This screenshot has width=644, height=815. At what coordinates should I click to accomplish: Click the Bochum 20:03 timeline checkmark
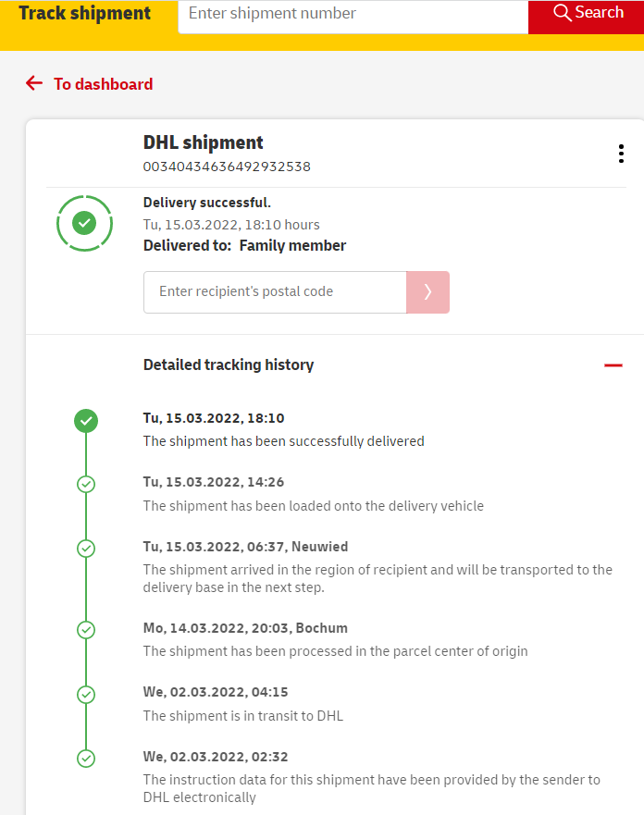86,630
